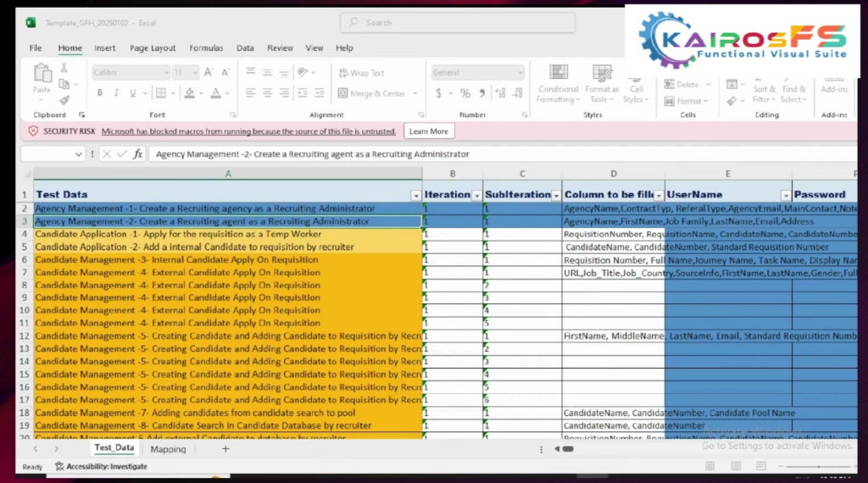Click the Insert Function fx icon

point(138,154)
